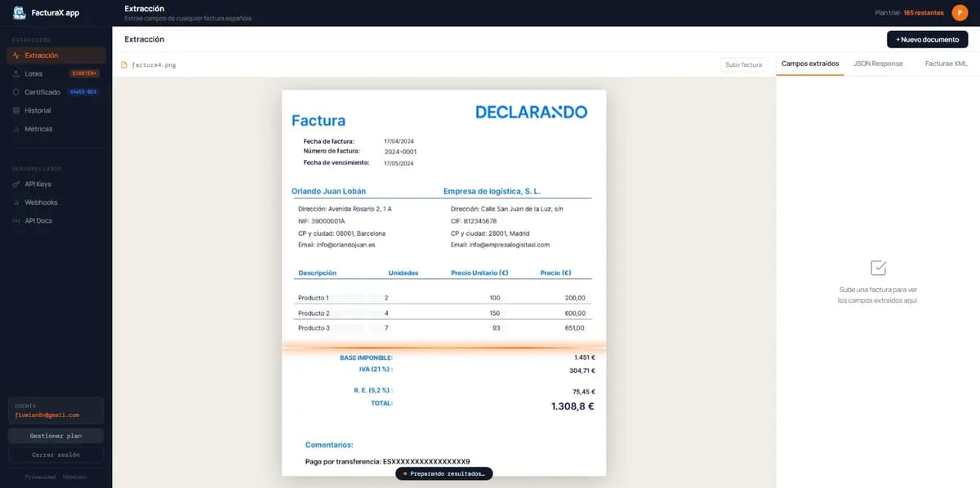Viewport: 980px width, 488px height.
Task: Click the Producto 3 price 651,00
Action: pos(575,328)
